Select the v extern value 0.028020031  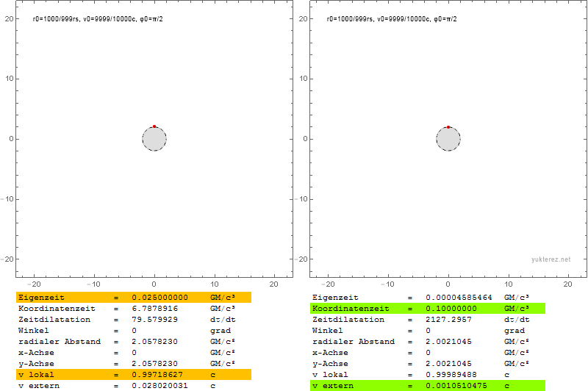[x=159, y=386]
